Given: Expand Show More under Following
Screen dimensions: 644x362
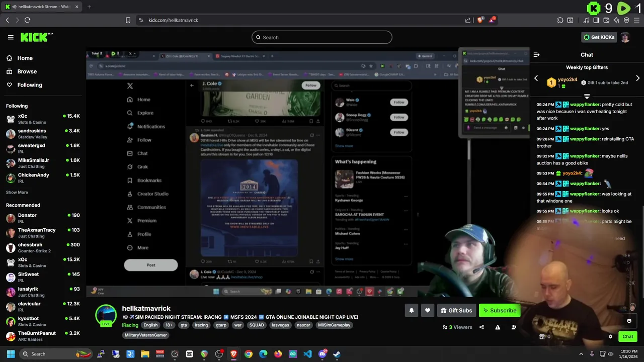Looking at the screenshot, I should 17,192.
